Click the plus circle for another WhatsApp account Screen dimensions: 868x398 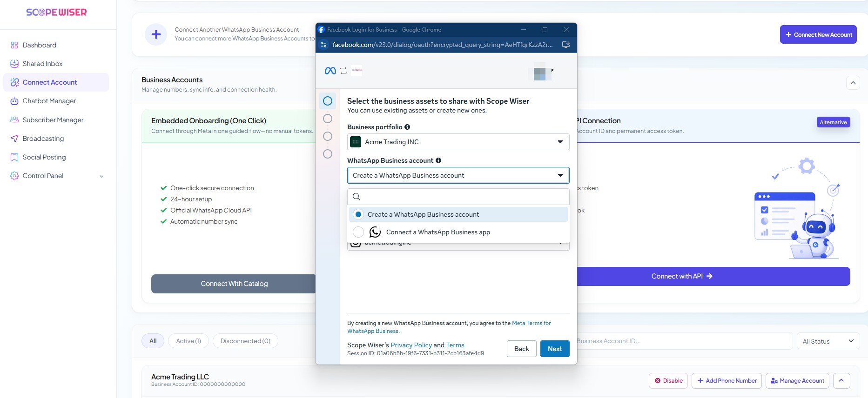point(156,34)
